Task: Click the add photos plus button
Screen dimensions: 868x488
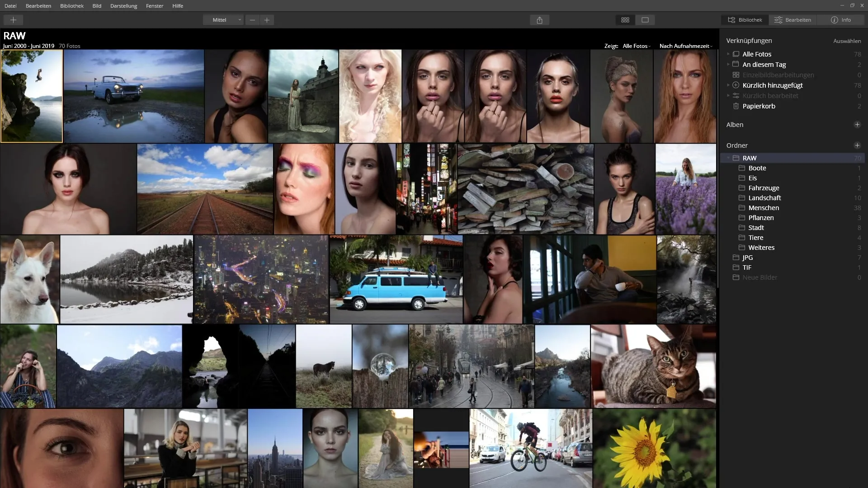Action: pos(13,20)
